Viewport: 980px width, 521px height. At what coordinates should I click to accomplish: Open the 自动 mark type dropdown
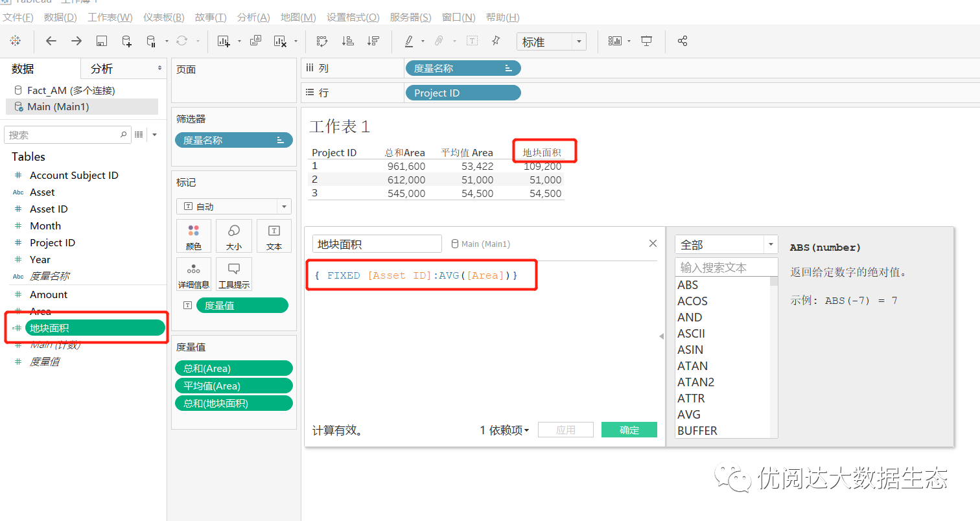[x=233, y=206]
